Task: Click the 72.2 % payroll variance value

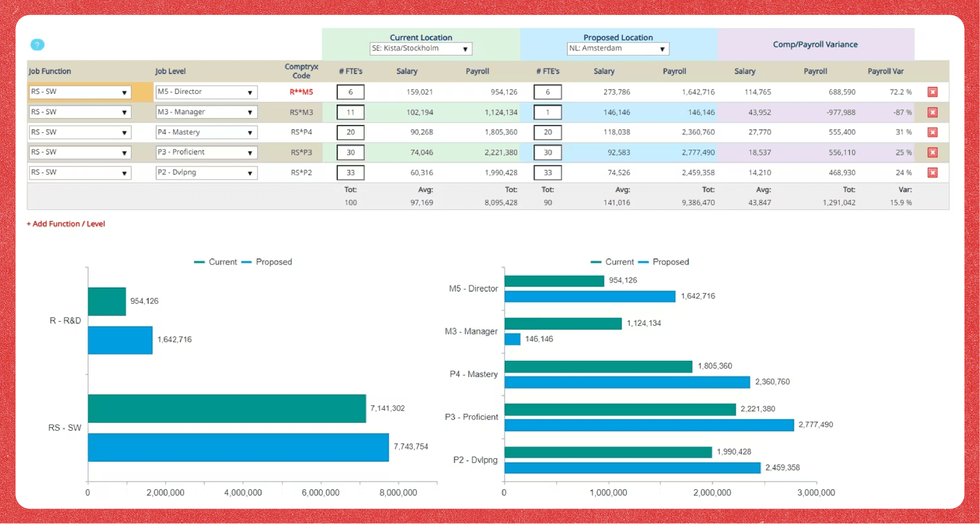Action: (x=900, y=92)
